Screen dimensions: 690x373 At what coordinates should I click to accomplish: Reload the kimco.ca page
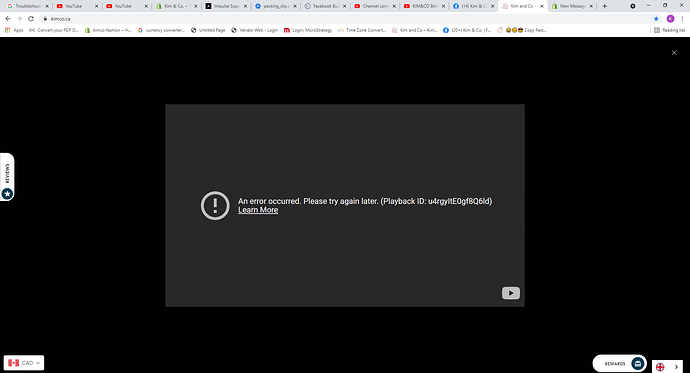31,18
